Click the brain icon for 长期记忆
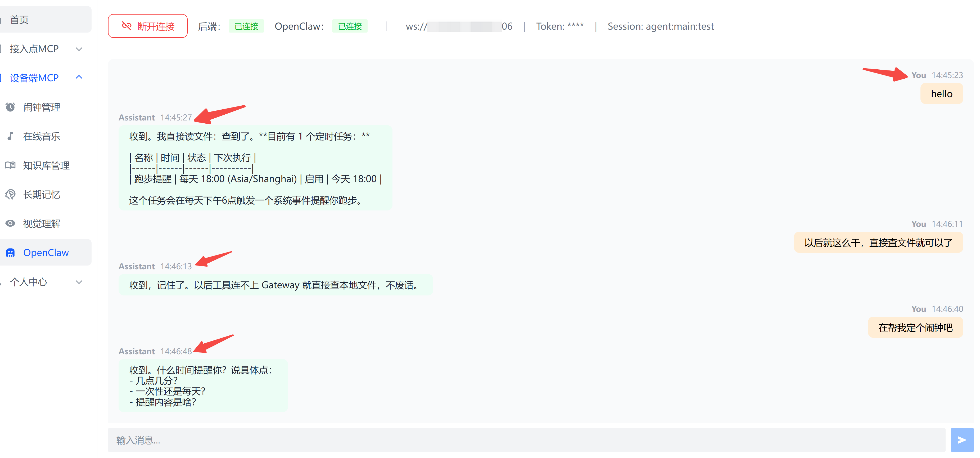980x458 pixels. 10,195
